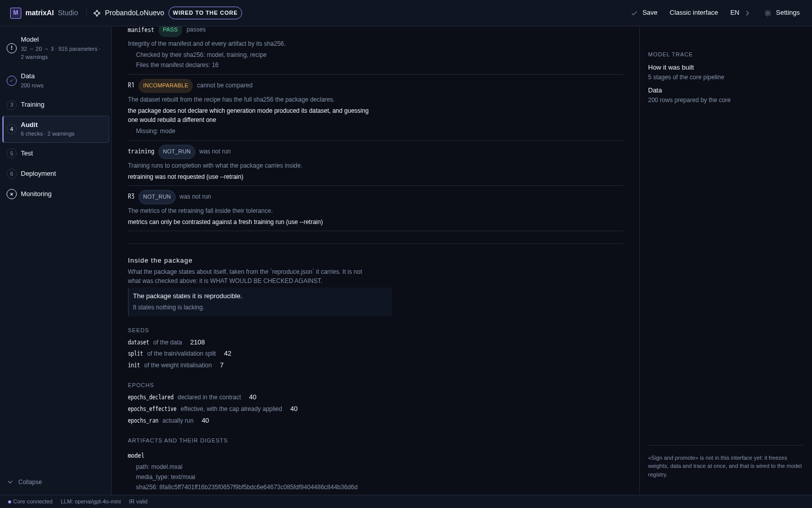Click the Save checkmark icon
Screen dimensions: 812x508
634,13
